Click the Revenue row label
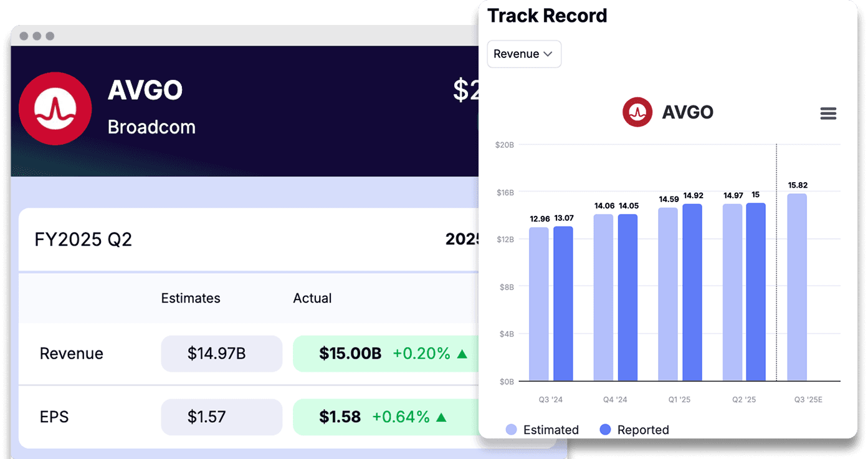Viewport: 868px width, 459px height. click(x=72, y=354)
